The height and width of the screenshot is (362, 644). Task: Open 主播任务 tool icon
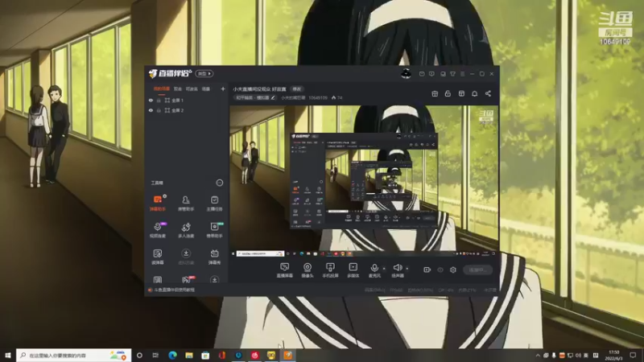click(x=214, y=204)
